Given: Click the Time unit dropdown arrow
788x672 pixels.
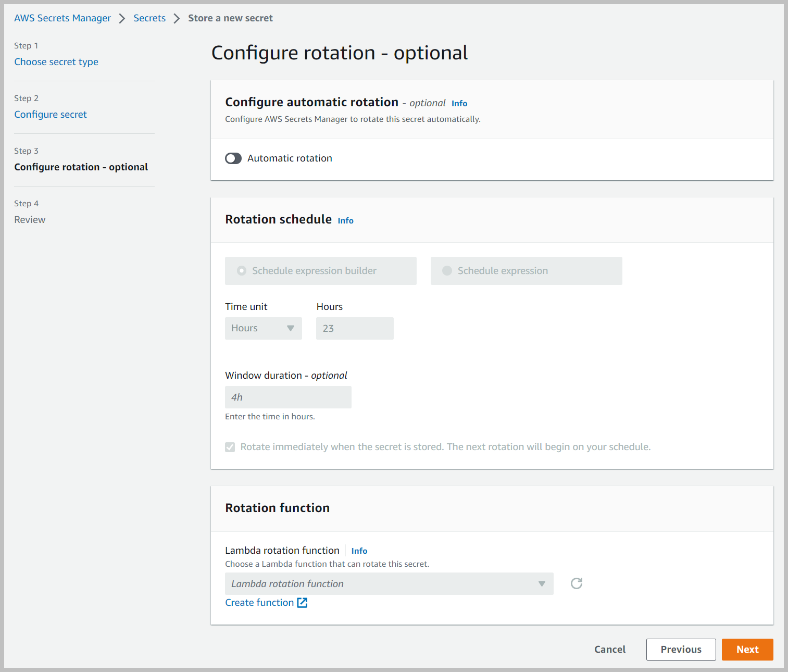Looking at the screenshot, I should pyautogui.click(x=291, y=328).
